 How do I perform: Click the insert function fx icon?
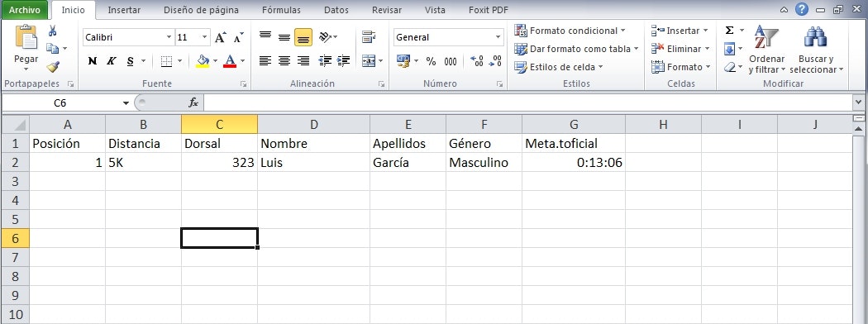click(193, 103)
